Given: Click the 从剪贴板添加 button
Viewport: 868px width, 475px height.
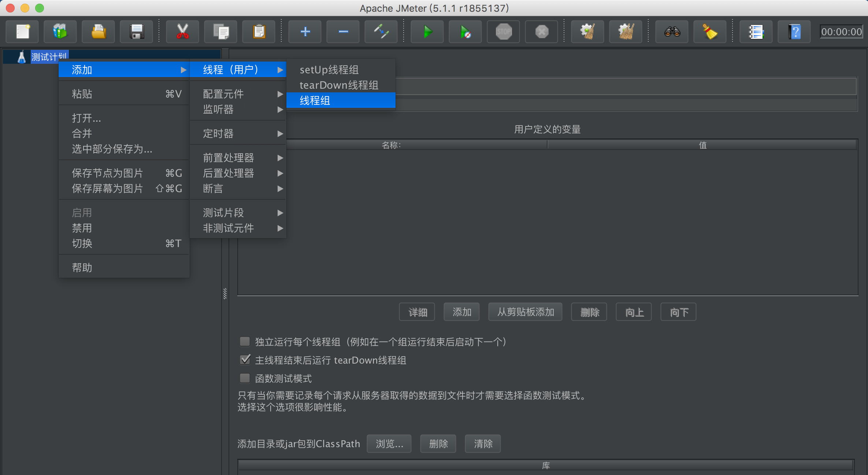Looking at the screenshot, I should tap(525, 312).
